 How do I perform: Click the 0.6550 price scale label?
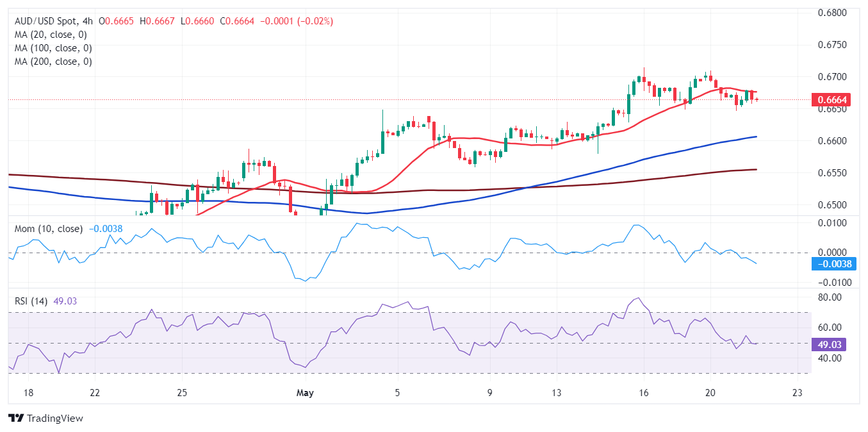click(x=833, y=173)
